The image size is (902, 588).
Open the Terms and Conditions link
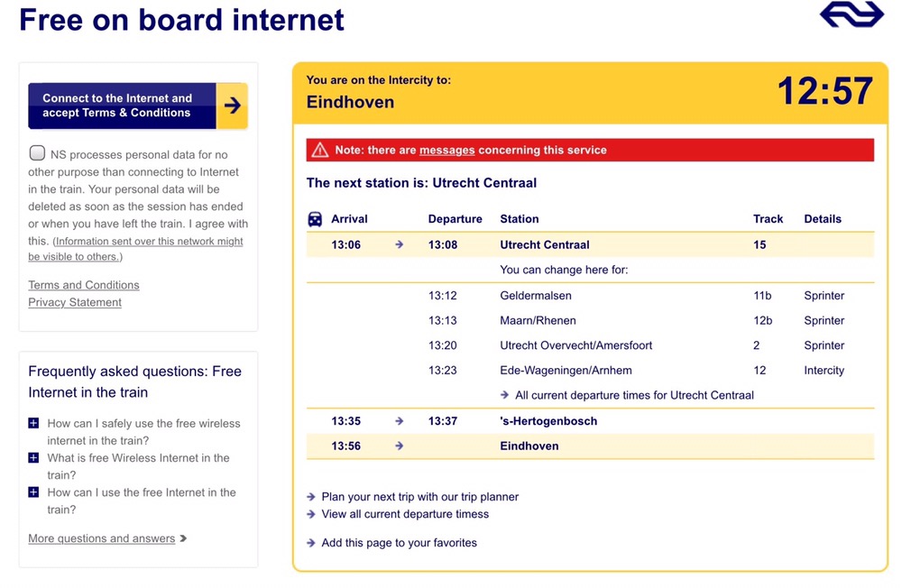click(84, 285)
